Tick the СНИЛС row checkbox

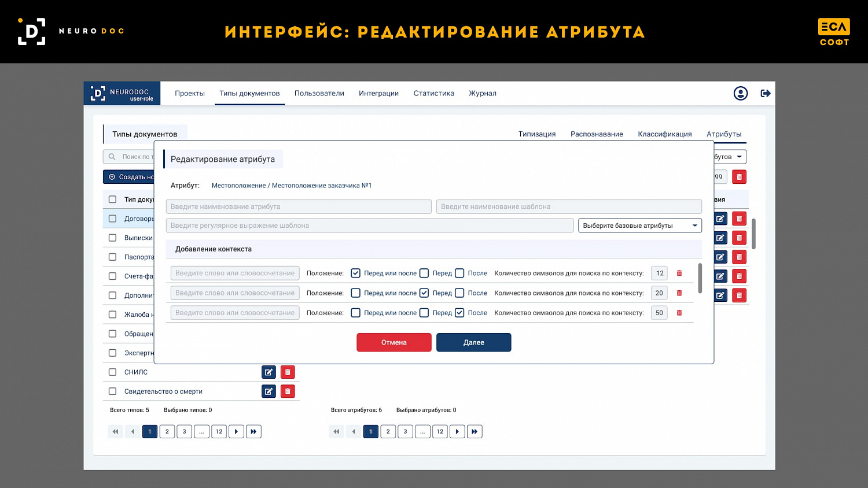[x=112, y=372]
